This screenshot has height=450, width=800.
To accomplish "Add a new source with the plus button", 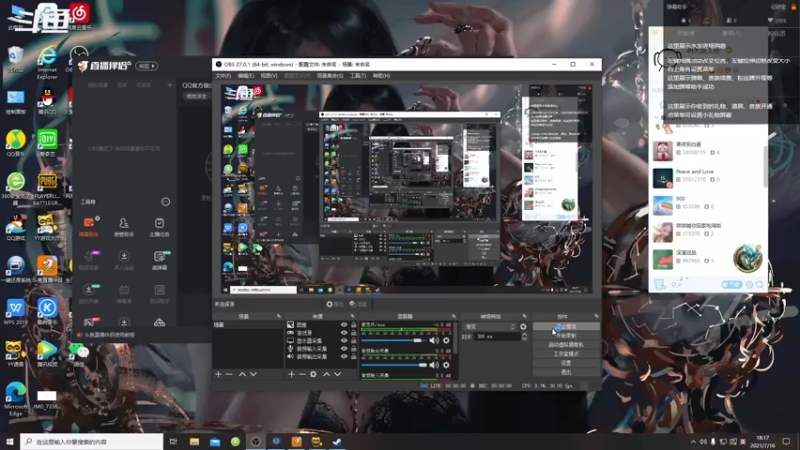I will coord(291,374).
